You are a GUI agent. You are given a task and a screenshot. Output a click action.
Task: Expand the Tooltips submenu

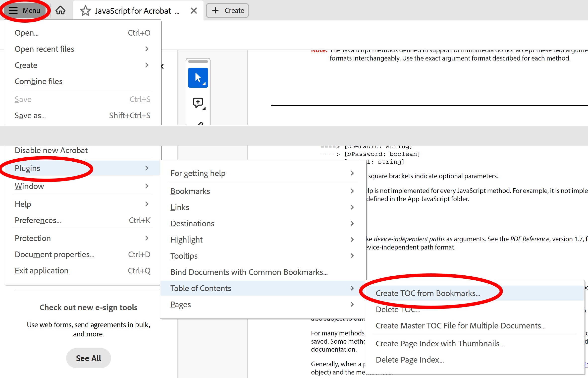(263, 256)
